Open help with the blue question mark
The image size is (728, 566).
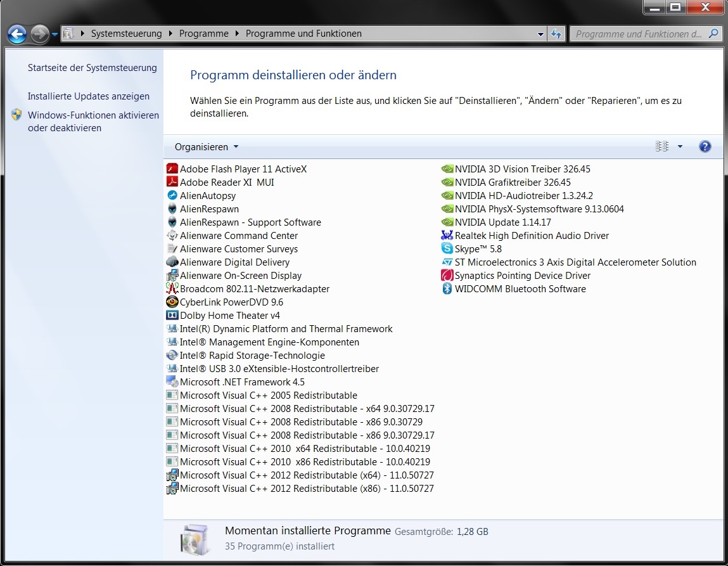pos(705,146)
